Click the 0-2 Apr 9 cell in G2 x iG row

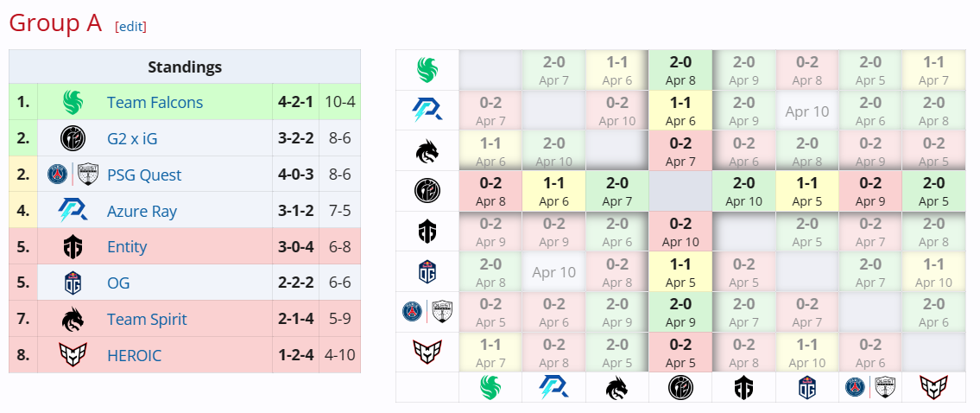pos(869,191)
